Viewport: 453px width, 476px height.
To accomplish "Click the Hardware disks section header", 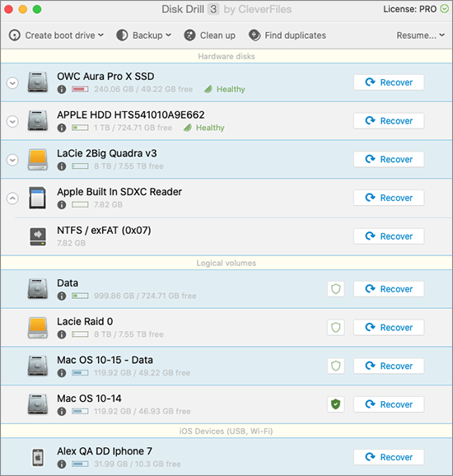I will tap(226, 57).
